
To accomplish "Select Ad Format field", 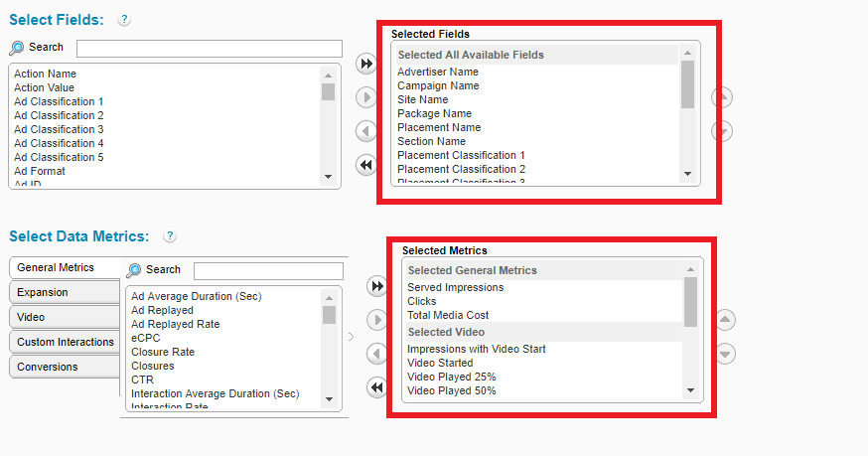I will point(40,171).
